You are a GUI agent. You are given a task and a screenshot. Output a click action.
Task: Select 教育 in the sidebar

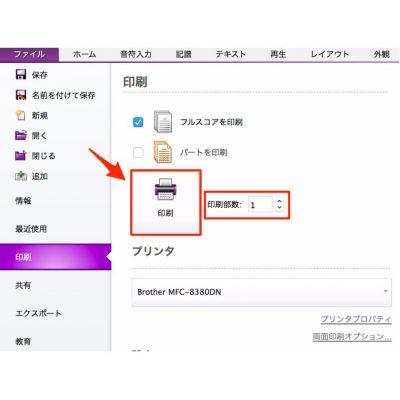click(x=23, y=341)
